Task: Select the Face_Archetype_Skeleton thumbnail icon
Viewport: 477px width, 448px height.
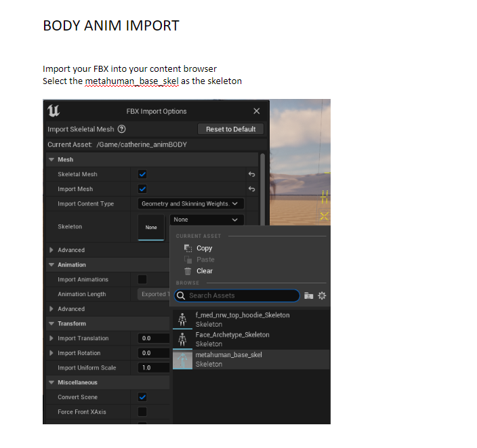Action: 182,340
